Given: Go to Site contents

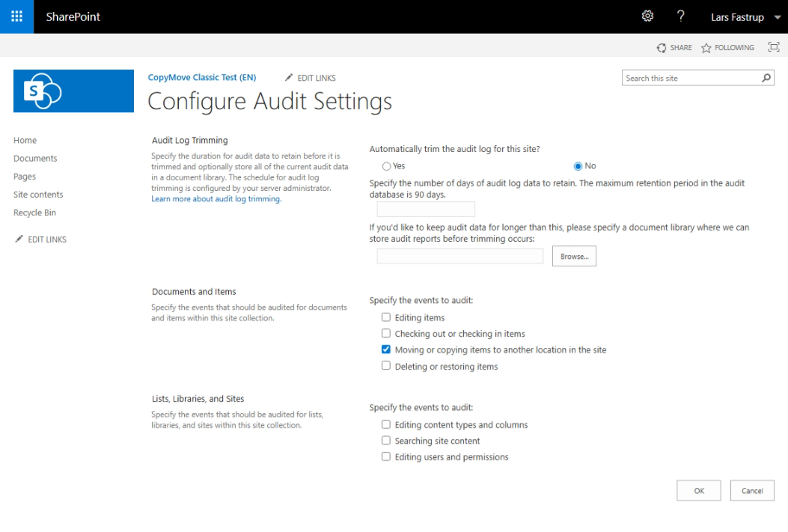Looking at the screenshot, I should pos(38,194).
